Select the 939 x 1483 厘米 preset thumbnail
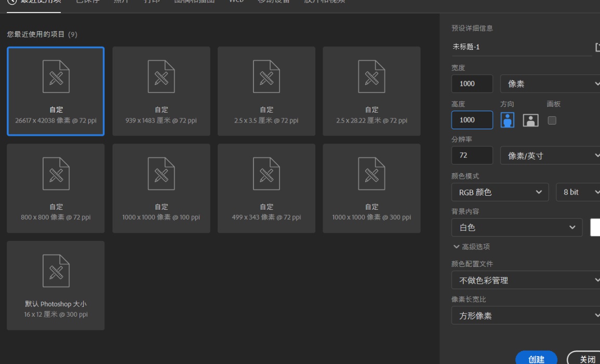Image resolution: width=600 pixels, height=364 pixels. pyautogui.click(x=161, y=91)
